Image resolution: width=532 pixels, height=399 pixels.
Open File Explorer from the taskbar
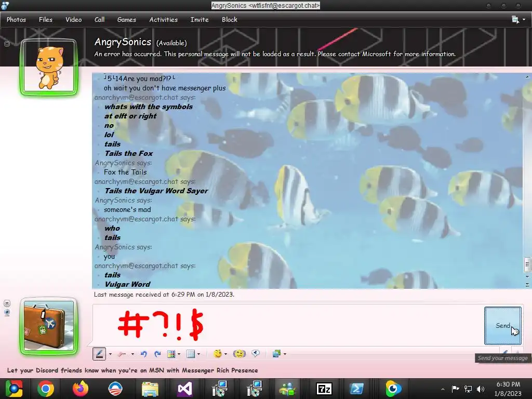pyautogui.click(x=150, y=389)
